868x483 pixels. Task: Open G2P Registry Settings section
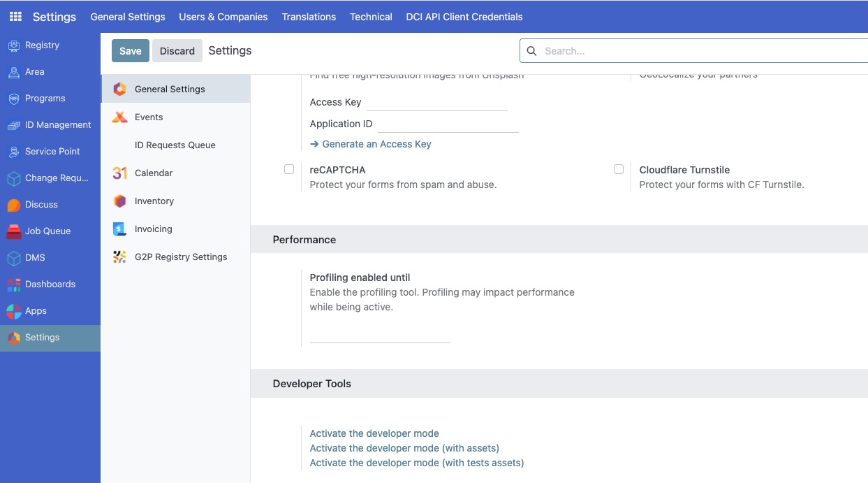click(180, 257)
